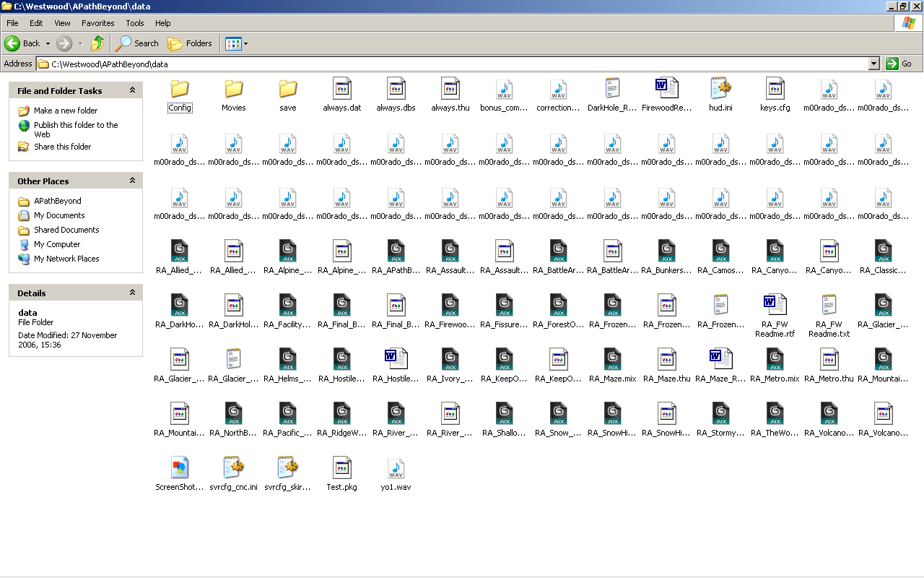This screenshot has height=578, width=924.
Task: Click the Share this folder link
Action: (x=62, y=147)
